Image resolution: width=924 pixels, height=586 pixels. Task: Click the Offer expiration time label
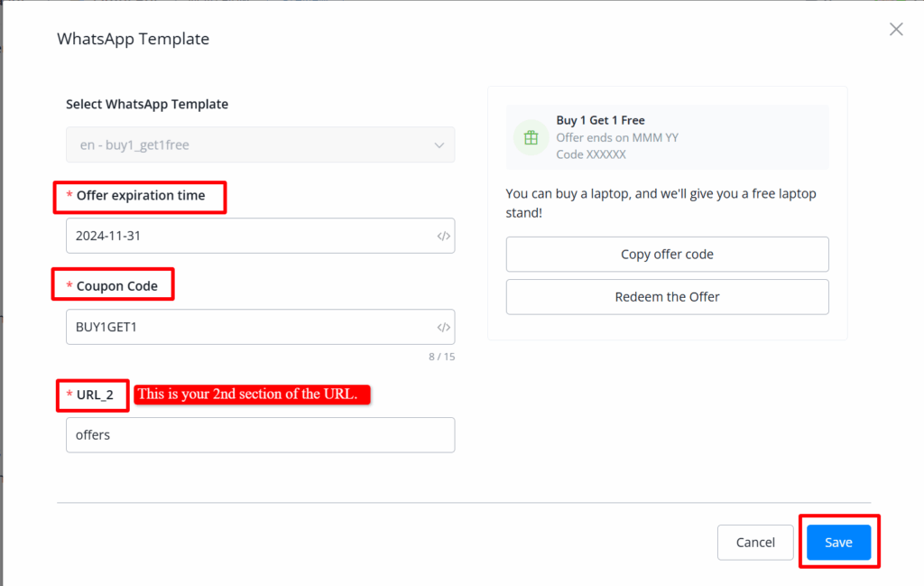140,196
